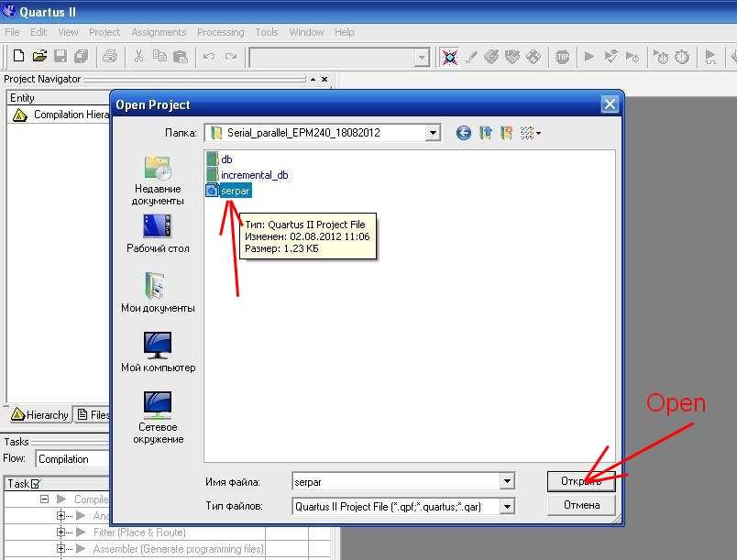Open the File menu
The height and width of the screenshot is (560, 737).
point(12,32)
